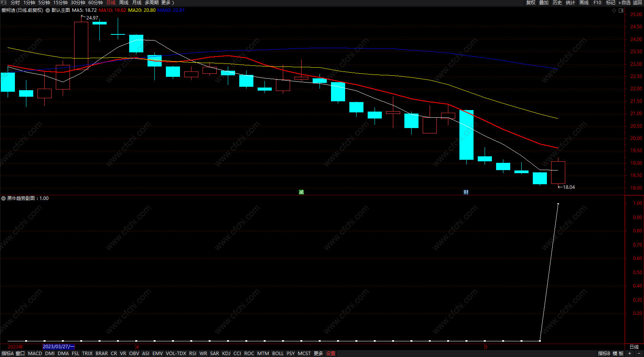Open the 模板 template button
644x357 pixels.
click(618, 354)
